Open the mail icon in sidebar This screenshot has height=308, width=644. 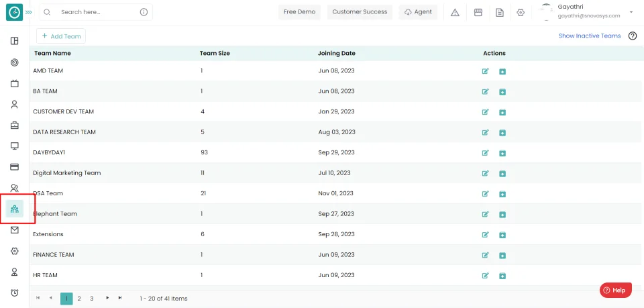(x=15, y=230)
